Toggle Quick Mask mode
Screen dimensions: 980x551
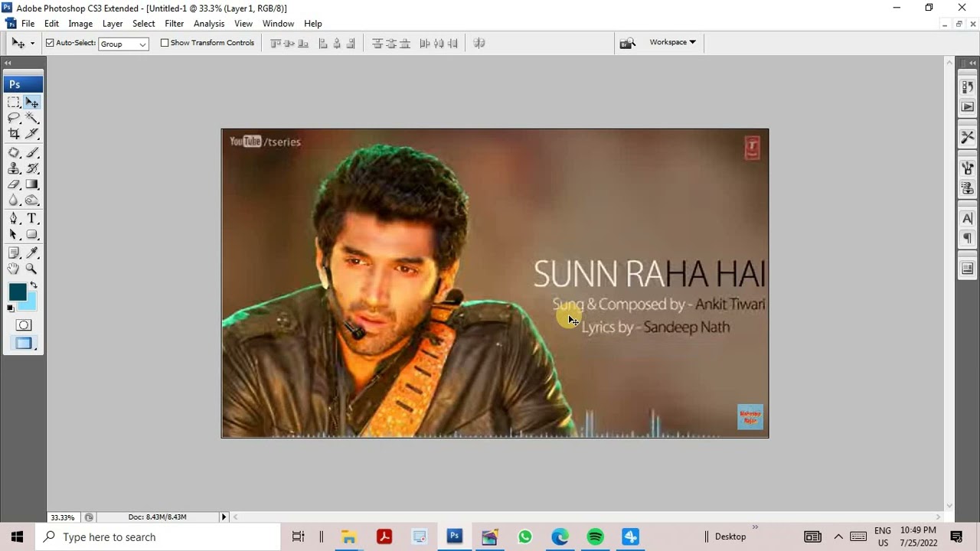tap(24, 325)
